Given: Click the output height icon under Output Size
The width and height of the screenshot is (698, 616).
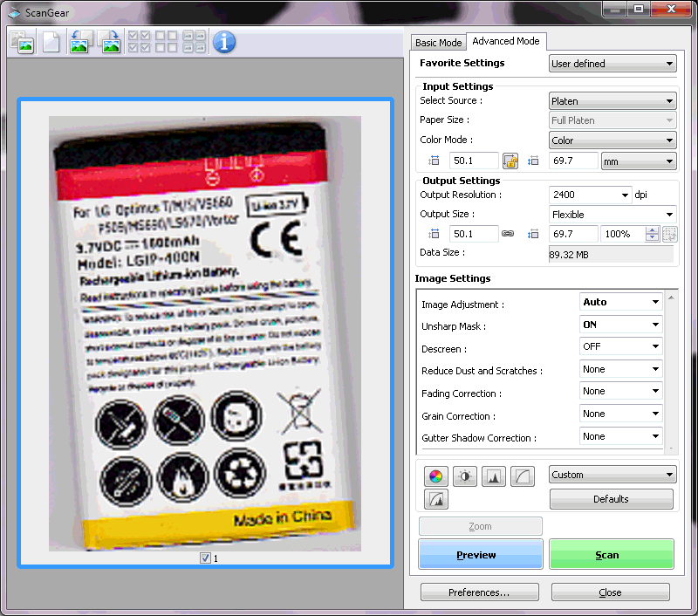Looking at the screenshot, I should pyautogui.click(x=533, y=234).
